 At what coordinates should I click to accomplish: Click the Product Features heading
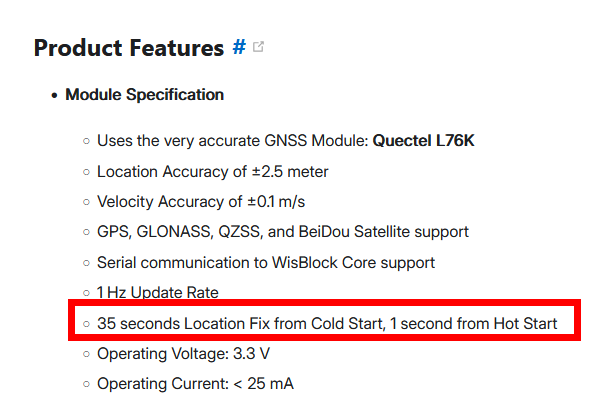128,48
